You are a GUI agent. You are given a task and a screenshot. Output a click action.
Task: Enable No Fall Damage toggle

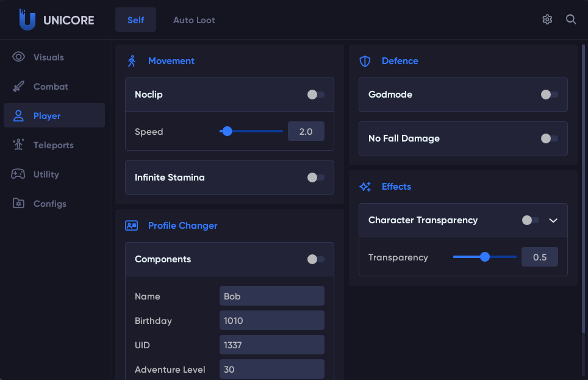point(549,138)
